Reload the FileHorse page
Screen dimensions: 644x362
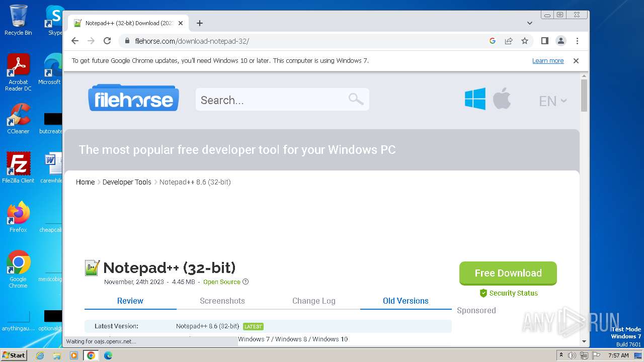pos(107,41)
